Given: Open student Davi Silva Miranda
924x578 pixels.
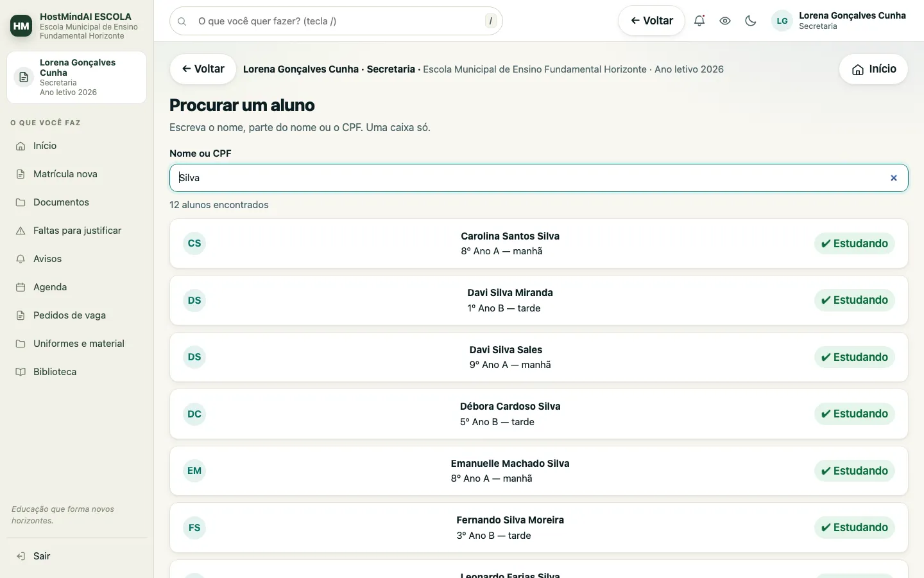Looking at the screenshot, I should (x=539, y=301).
